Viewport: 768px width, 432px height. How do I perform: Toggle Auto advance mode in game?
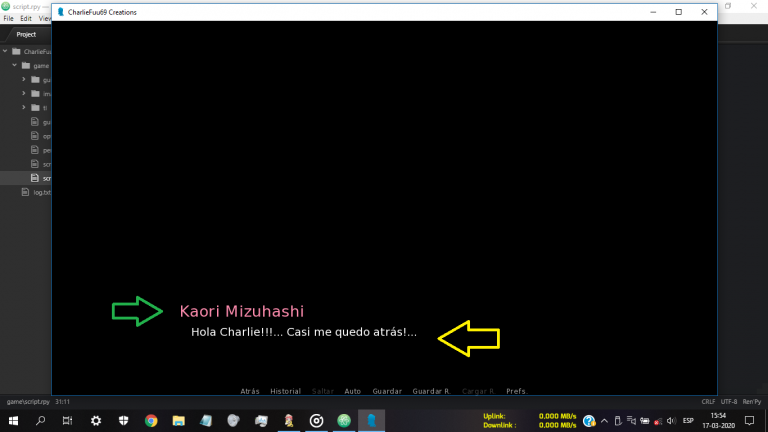(x=352, y=391)
